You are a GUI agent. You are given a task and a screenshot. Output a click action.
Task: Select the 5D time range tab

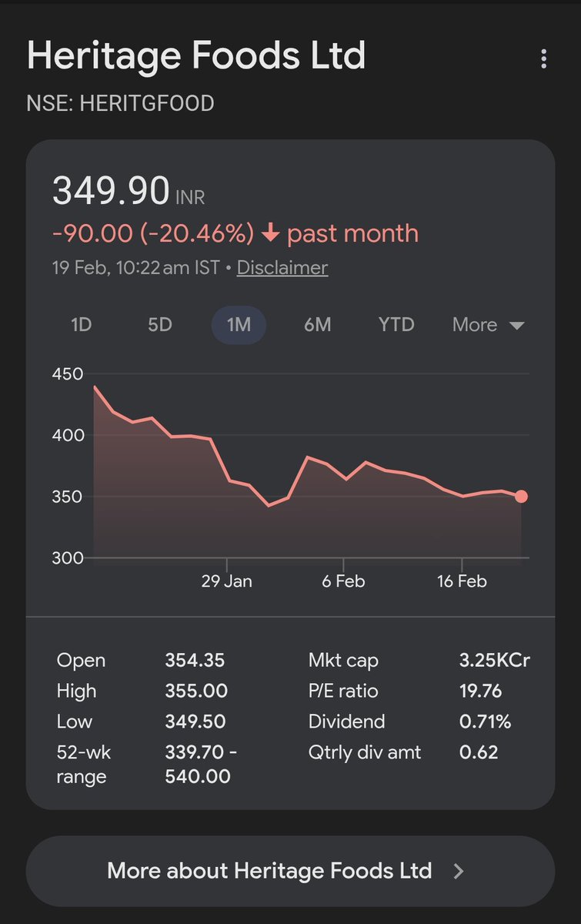[x=159, y=325]
